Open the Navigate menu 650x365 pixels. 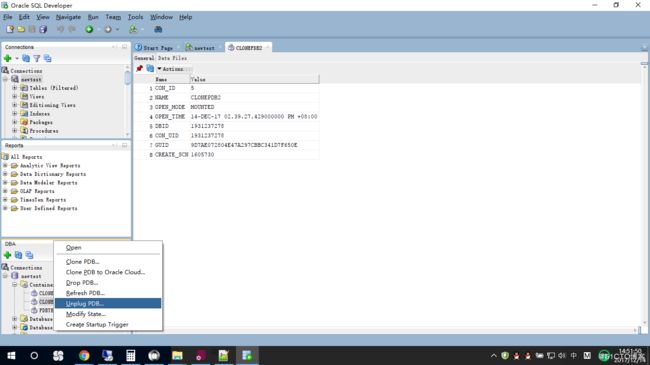point(68,17)
